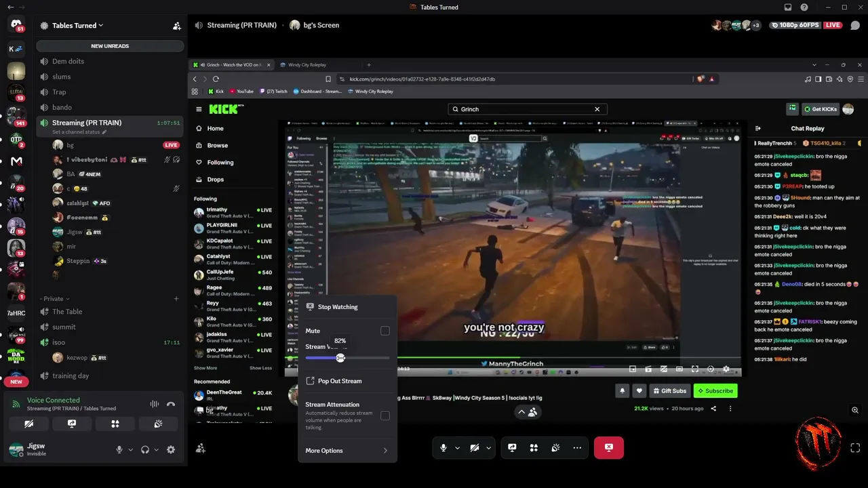Share your screen from the voice panel
This screenshot has width=868, height=488.
pos(72,424)
